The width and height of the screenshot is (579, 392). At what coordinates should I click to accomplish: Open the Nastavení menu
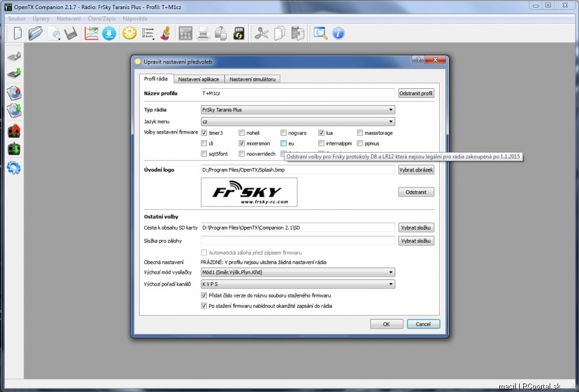click(68, 19)
